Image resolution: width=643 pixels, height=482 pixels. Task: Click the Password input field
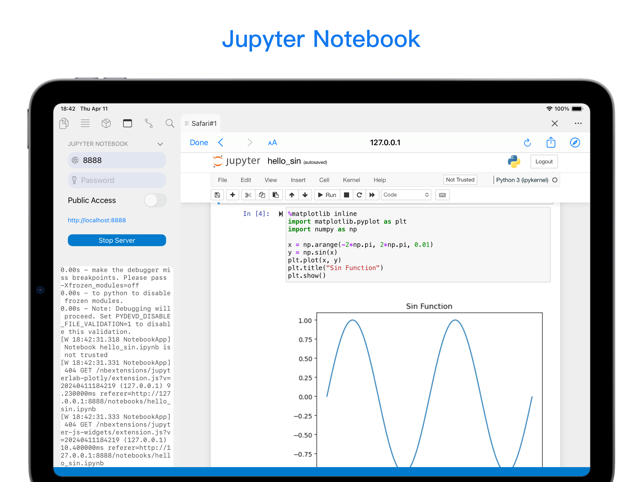pos(117,180)
